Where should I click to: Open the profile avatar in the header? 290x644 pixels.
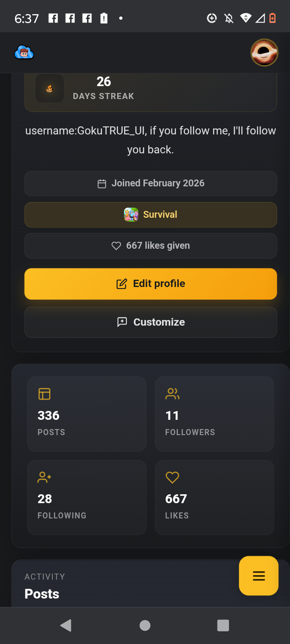[264, 52]
